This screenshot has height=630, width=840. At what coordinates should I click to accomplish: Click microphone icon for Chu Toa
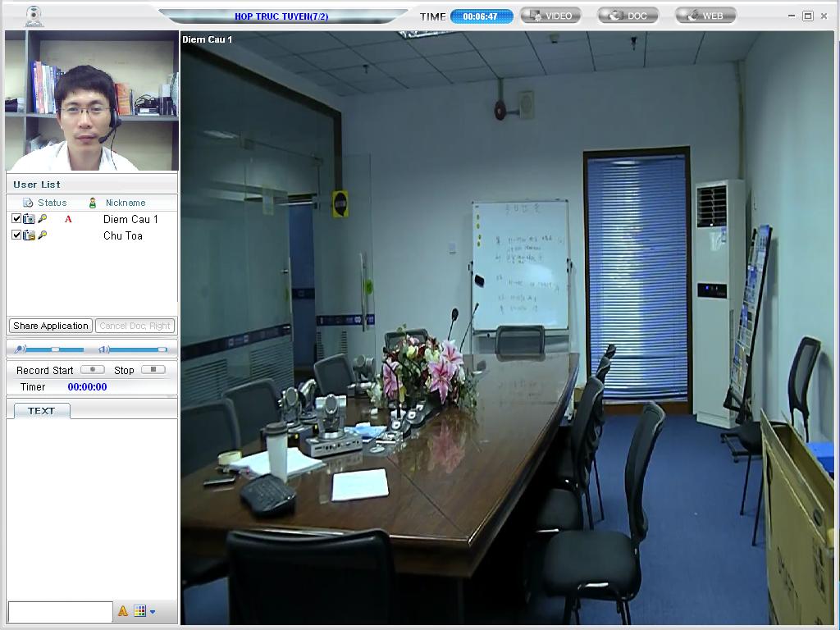click(x=43, y=235)
